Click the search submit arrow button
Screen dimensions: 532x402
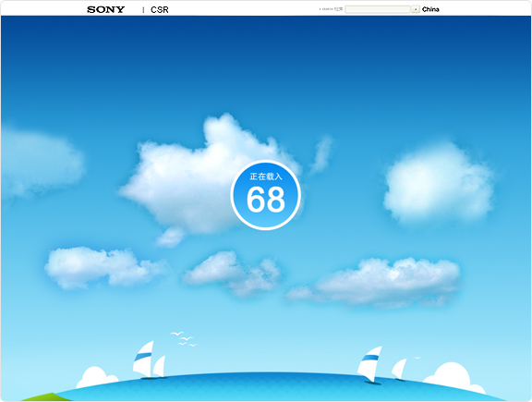tap(416, 9)
